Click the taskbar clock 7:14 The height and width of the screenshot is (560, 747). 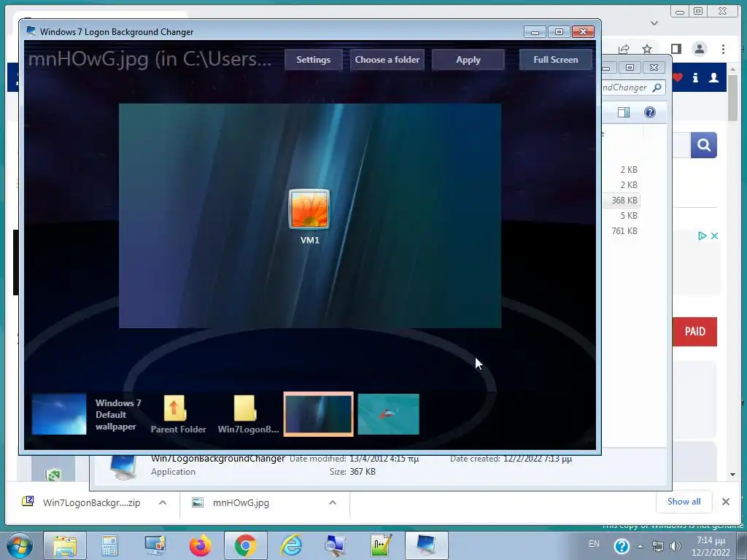coord(711,546)
